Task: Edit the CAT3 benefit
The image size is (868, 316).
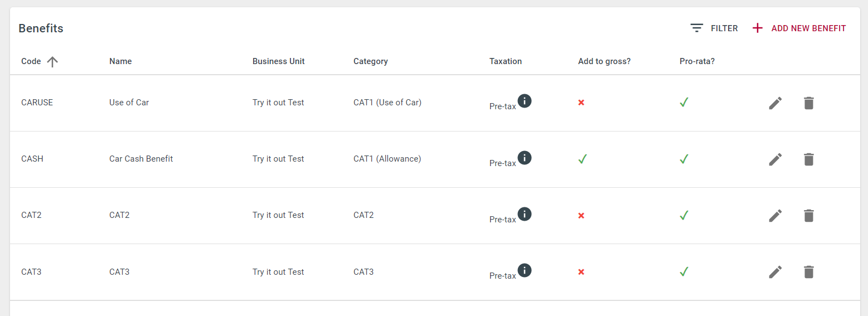Action: pyautogui.click(x=775, y=272)
